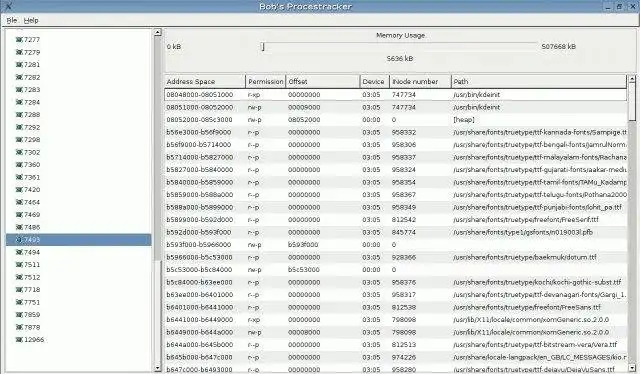Sort by Permission column header
This screenshot has height=374, width=640.
point(266,82)
